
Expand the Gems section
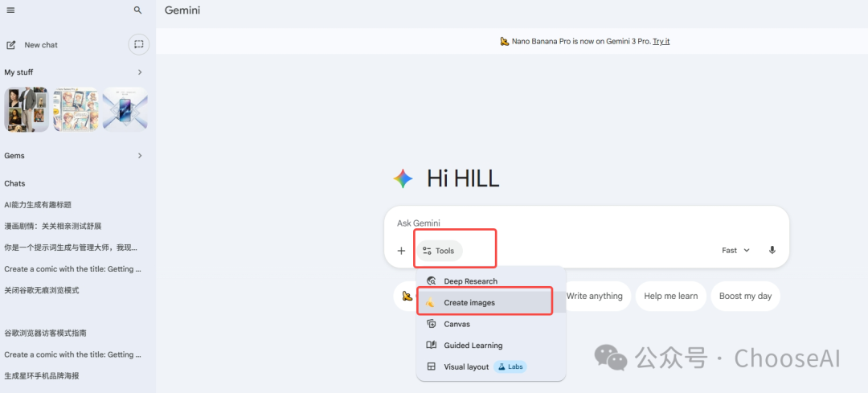tap(140, 156)
